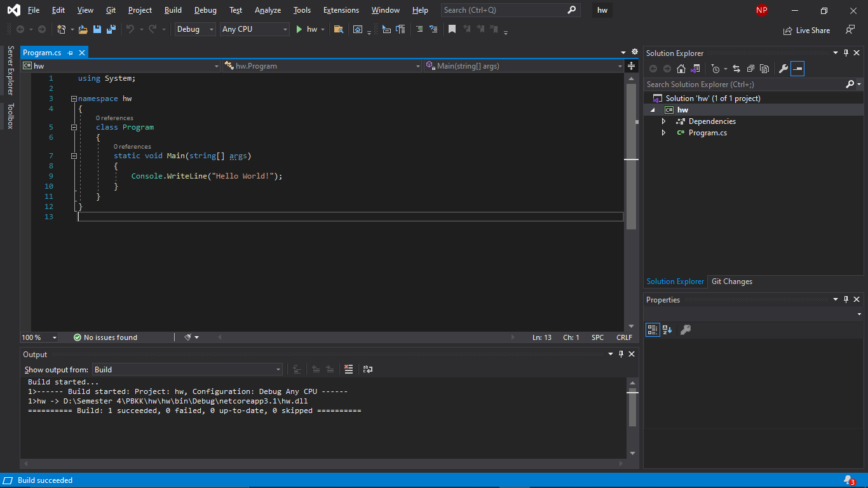Click the Search (Ctrl+Q) box
Viewport: 868px width, 488px height.
tap(510, 10)
